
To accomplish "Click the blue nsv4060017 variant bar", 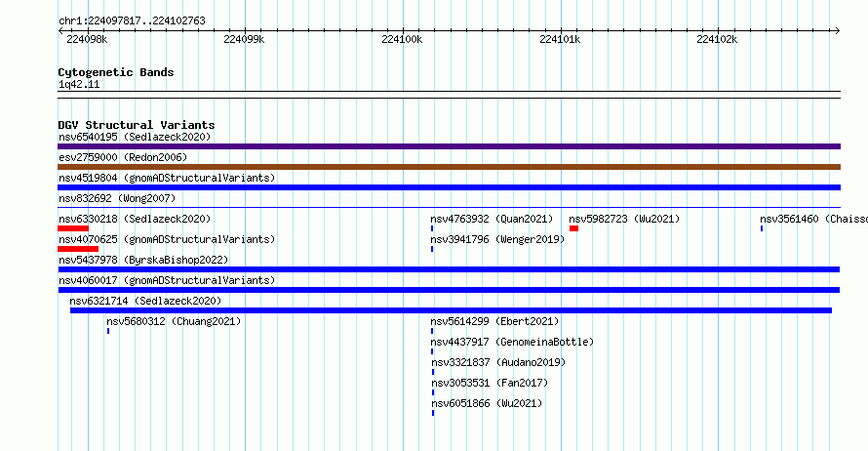I will click(449, 290).
